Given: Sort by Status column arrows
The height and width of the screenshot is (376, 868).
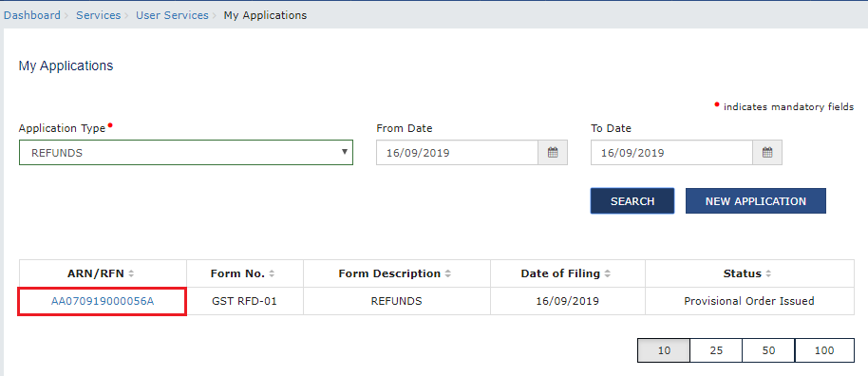Looking at the screenshot, I should [769, 273].
